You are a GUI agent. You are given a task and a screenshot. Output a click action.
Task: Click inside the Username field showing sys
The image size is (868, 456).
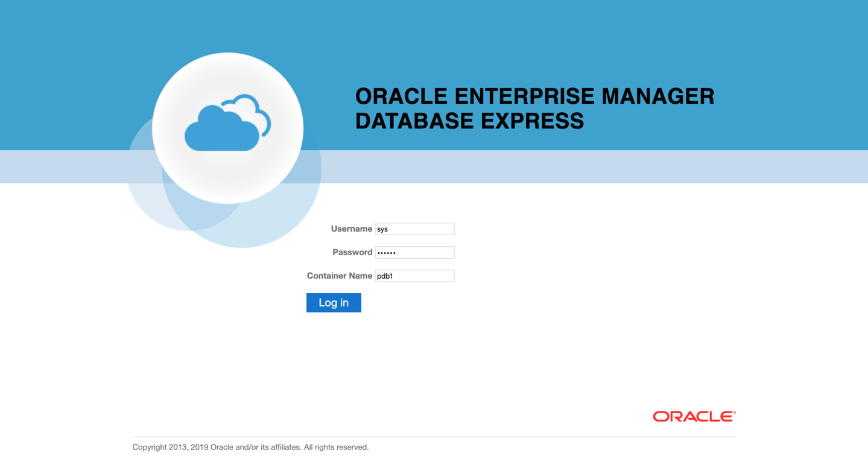(x=414, y=229)
